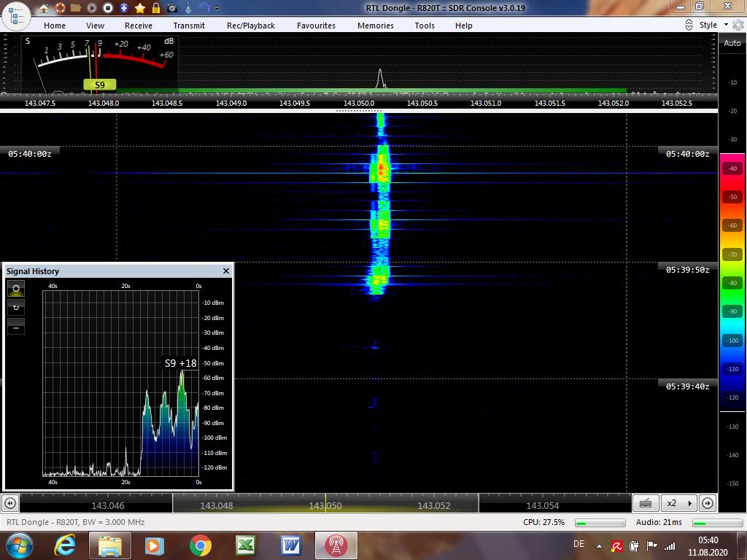747x560 pixels.
Task: Click the CPU: 27.5% status entry
Action: (543, 522)
